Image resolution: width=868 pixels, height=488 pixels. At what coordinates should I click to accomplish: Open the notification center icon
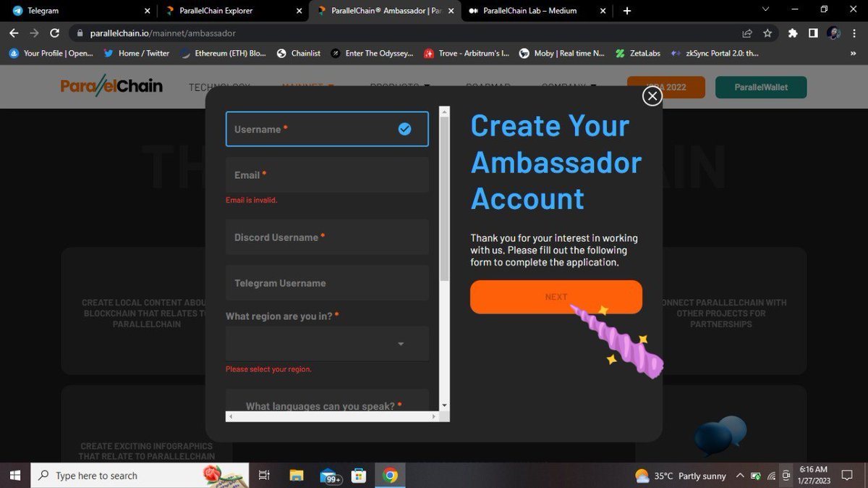click(x=848, y=476)
